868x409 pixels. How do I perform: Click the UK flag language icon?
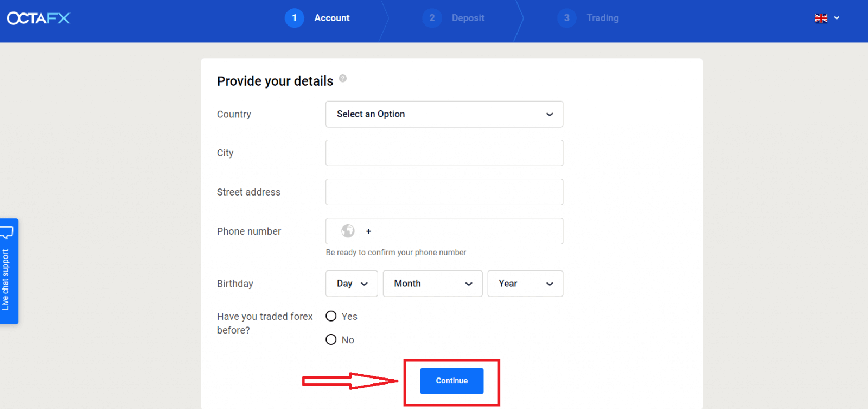(821, 18)
